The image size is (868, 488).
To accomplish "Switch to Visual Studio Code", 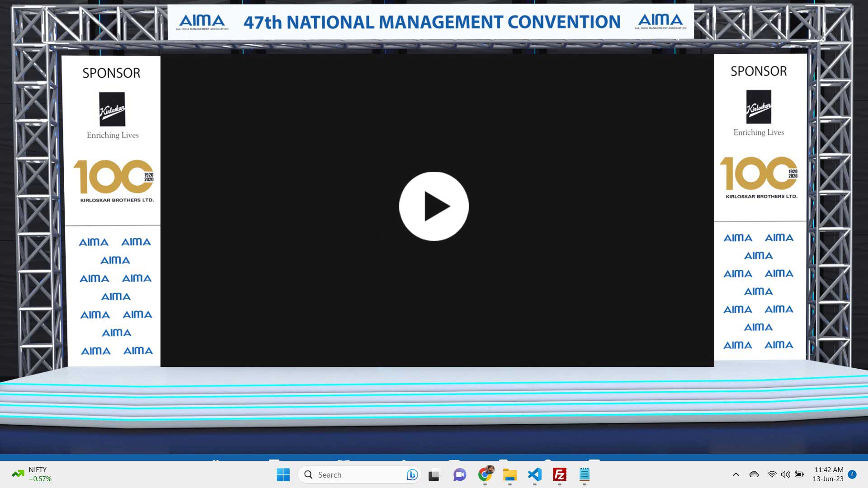I will tap(535, 474).
